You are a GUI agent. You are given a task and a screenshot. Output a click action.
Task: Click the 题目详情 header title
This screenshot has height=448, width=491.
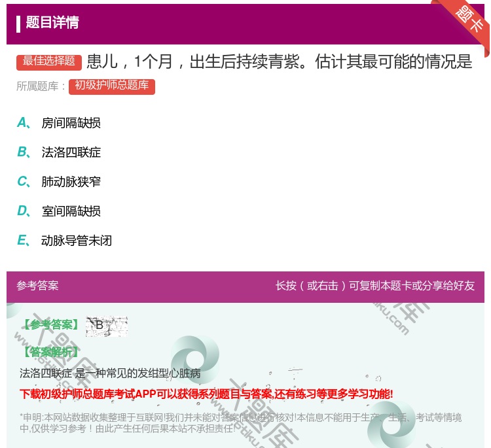pos(52,22)
